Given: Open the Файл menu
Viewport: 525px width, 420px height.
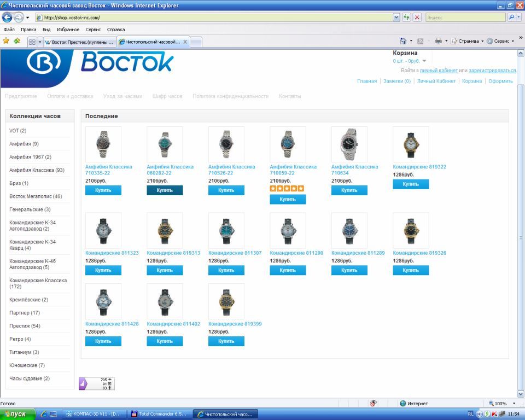Looking at the screenshot, I should [9, 30].
